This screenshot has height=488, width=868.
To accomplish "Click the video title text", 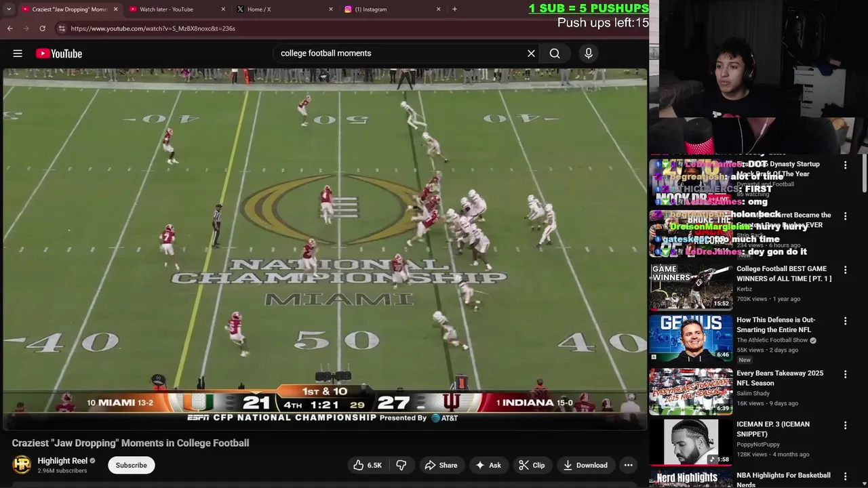I will tap(130, 443).
